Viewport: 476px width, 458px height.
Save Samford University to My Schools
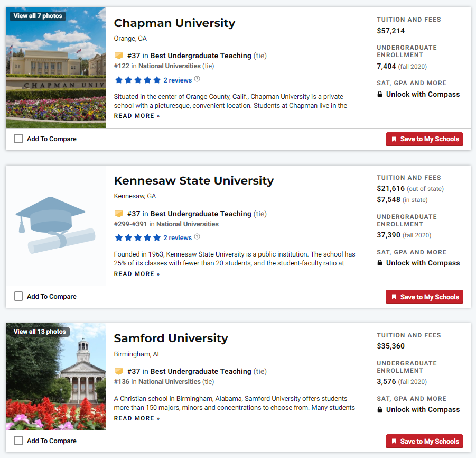coord(424,442)
